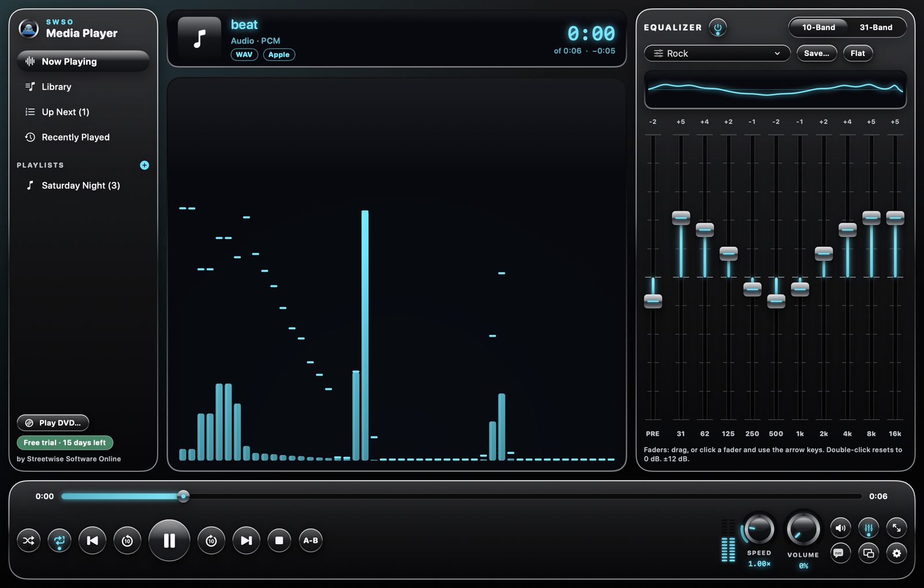Enter fullscreen with the expand arrows icon
924x588 pixels.
[x=896, y=527]
